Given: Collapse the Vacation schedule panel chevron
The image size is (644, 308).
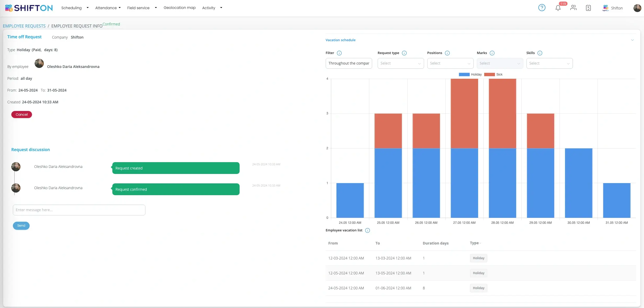Looking at the screenshot, I should point(632,40).
